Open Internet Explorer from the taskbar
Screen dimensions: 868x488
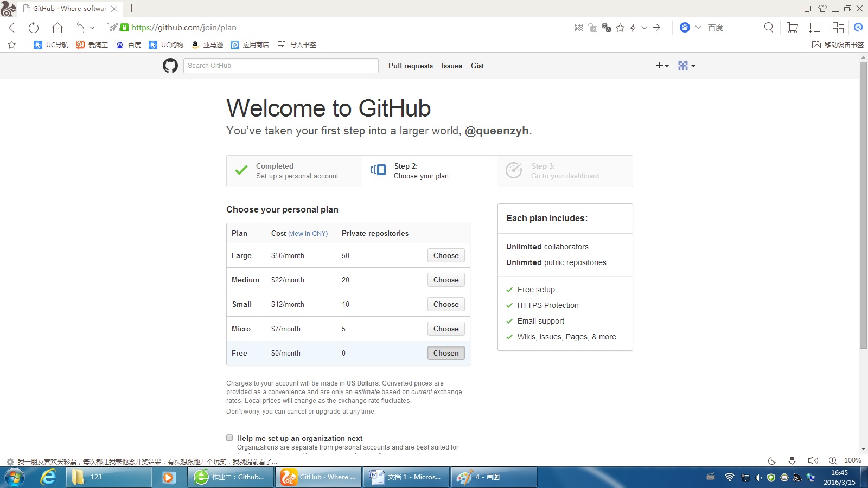coord(48,477)
